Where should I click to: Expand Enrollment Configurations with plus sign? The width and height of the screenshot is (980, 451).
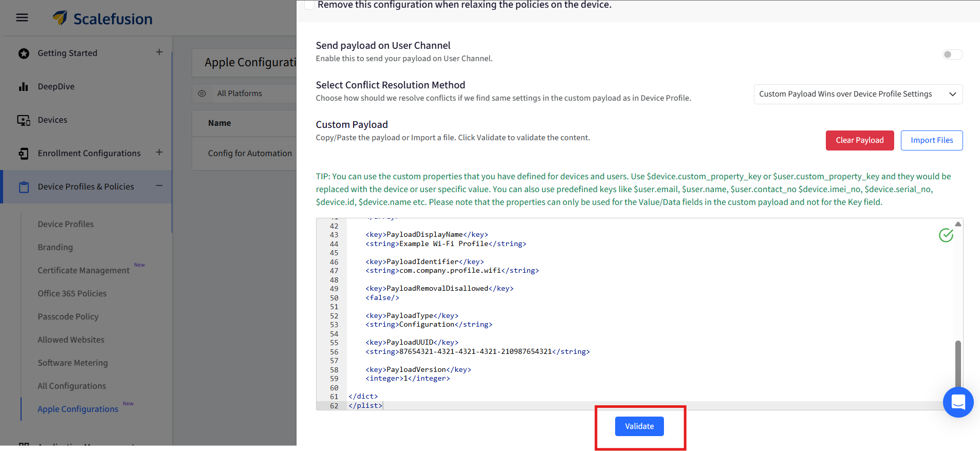[159, 153]
